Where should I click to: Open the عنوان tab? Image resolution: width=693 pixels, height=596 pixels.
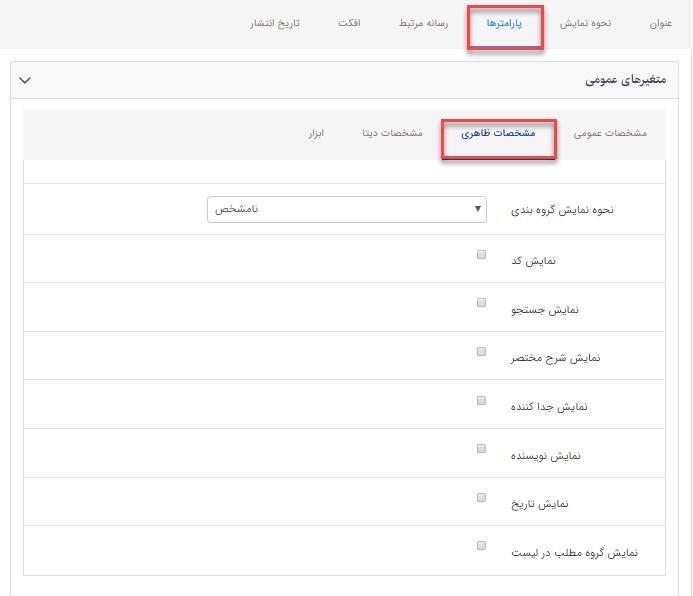pyautogui.click(x=661, y=23)
